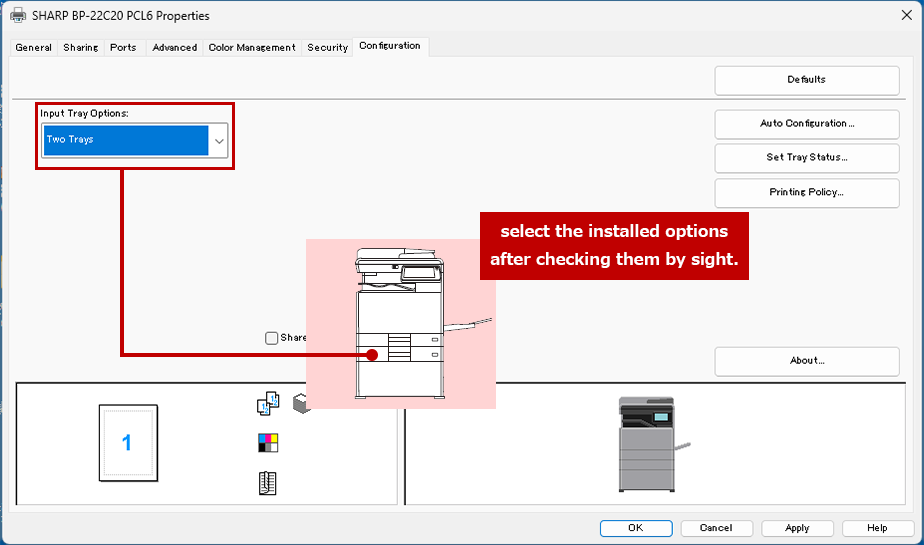Confirm with the OK button
The image size is (924, 545).
tap(636, 528)
